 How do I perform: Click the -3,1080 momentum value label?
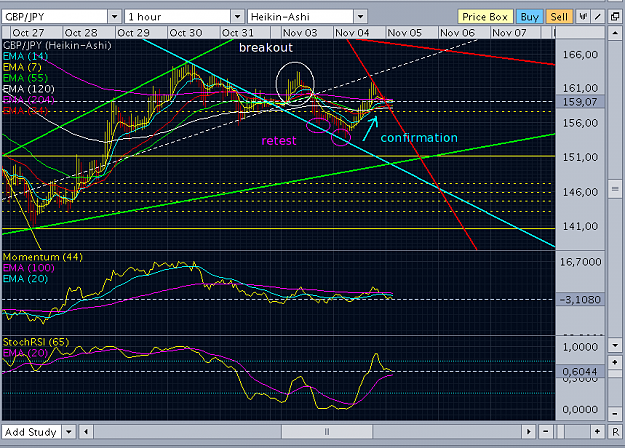tap(580, 299)
